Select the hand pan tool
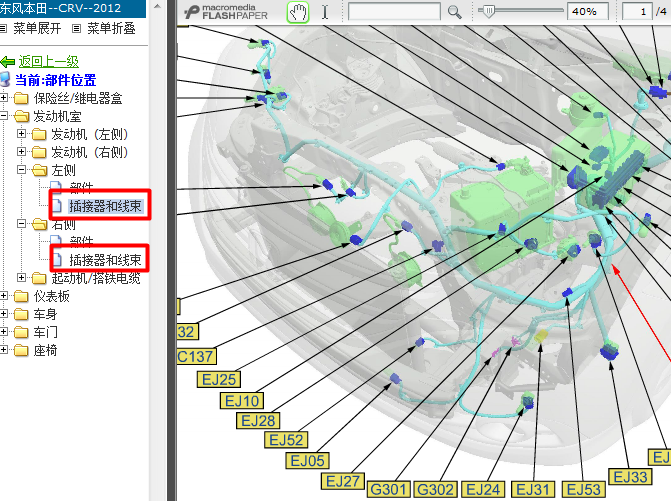The height and width of the screenshot is (501, 671). pyautogui.click(x=298, y=12)
